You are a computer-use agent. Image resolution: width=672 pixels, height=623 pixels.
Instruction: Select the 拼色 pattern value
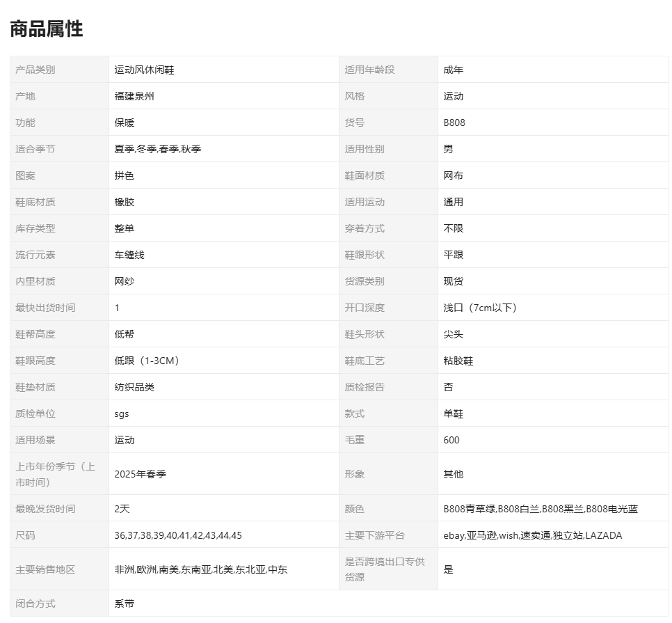(x=125, y=175)
